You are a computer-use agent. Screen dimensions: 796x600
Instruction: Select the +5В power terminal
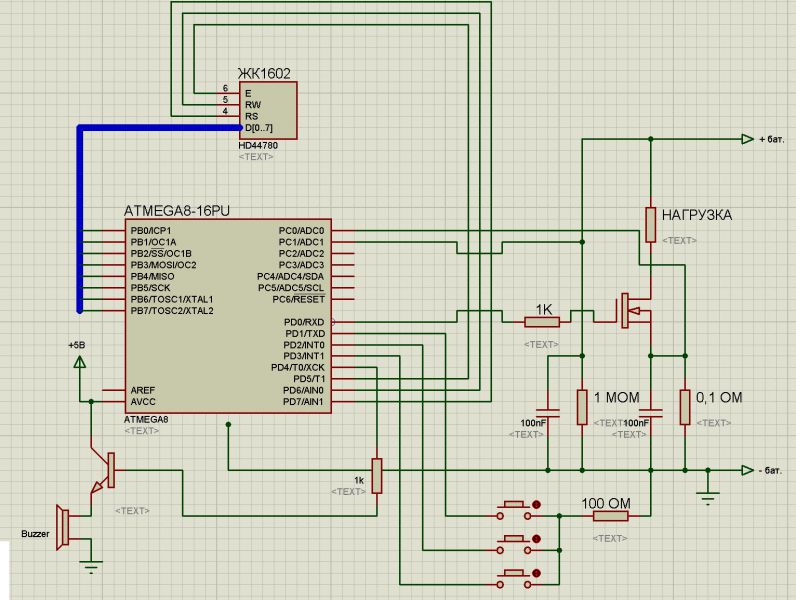[79, 361]
